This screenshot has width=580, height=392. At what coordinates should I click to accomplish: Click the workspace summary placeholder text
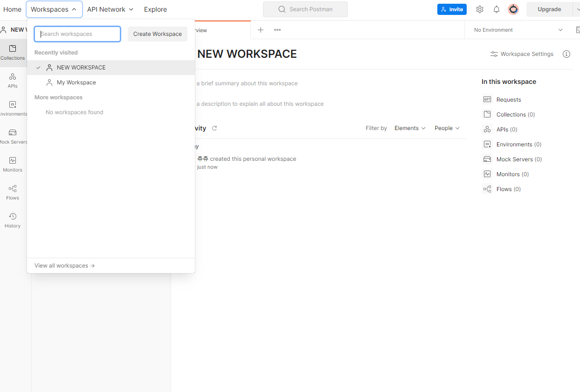[247, 83]
